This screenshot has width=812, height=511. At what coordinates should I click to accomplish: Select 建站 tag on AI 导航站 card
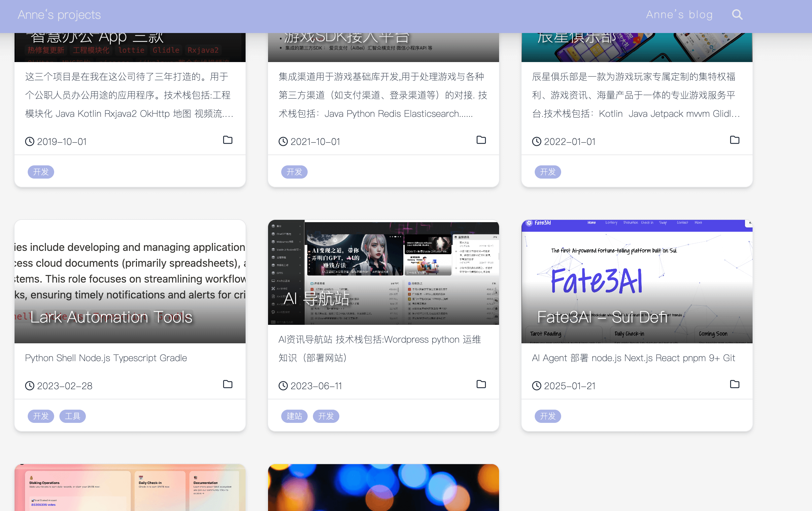(x=294, y=416)
